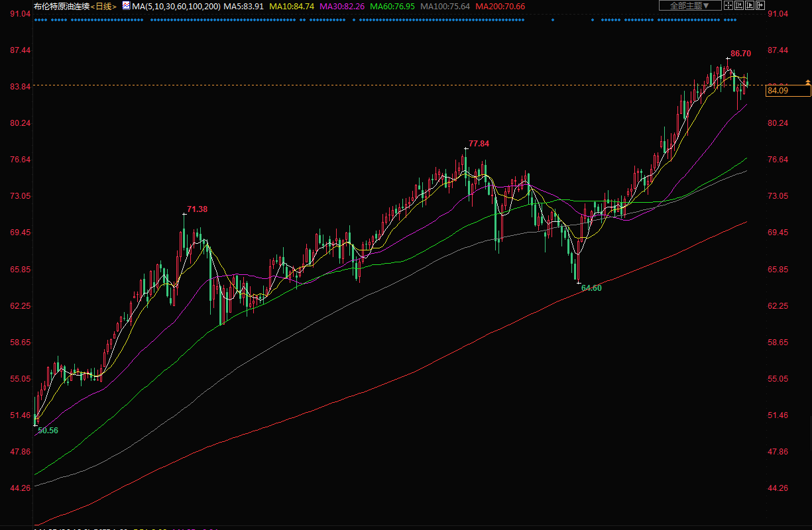Click the orange up-arrow above price 84.09
812x530 pixels.
[807, 81]
